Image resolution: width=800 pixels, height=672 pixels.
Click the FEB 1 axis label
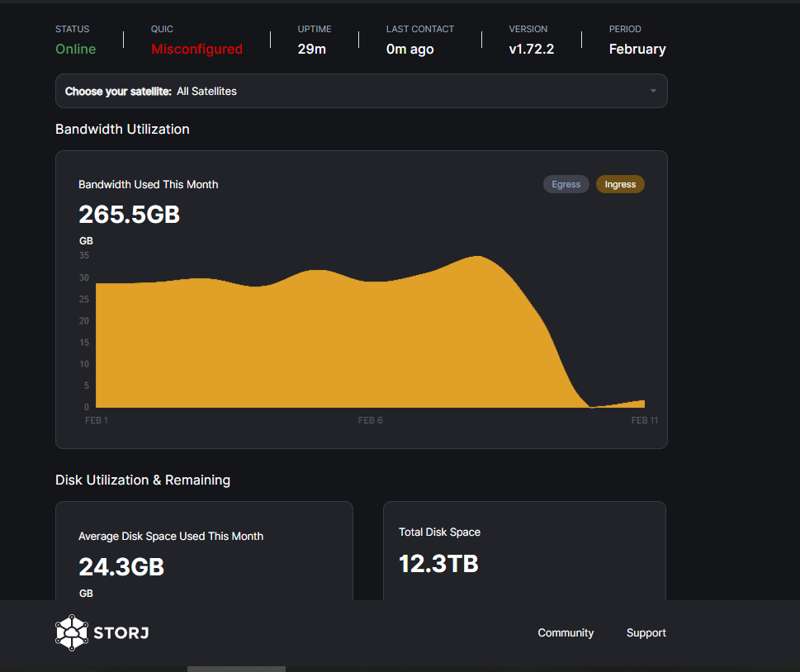pos(97,420)
